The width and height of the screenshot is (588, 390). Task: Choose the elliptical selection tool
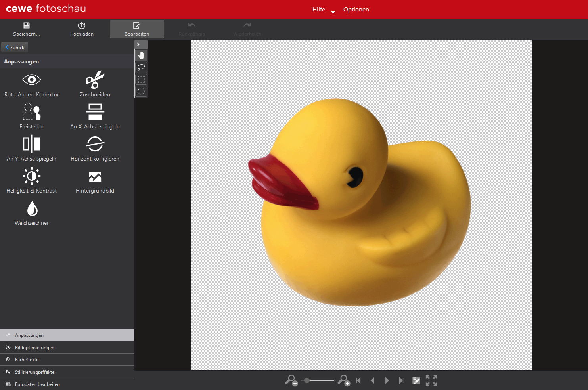[x=141, y=92]
